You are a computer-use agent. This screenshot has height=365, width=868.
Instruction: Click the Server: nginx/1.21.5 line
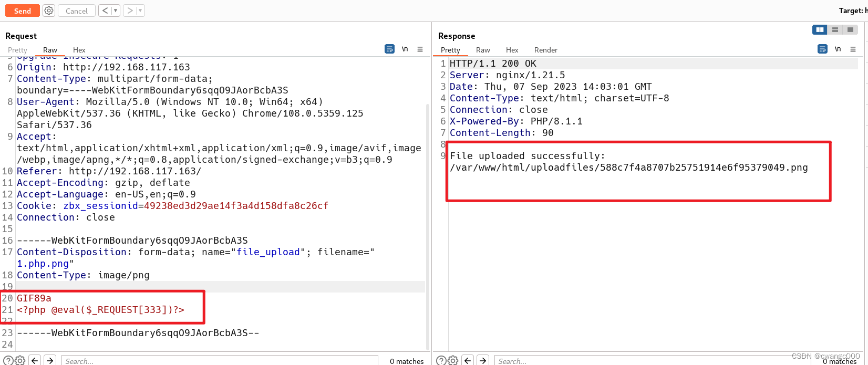508,75
